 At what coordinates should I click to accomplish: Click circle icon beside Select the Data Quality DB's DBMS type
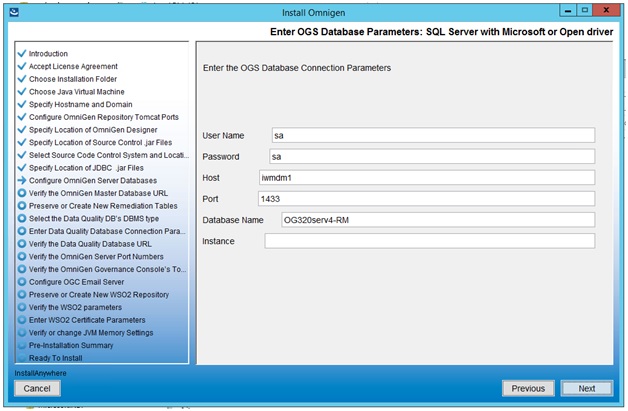point(22,218)
